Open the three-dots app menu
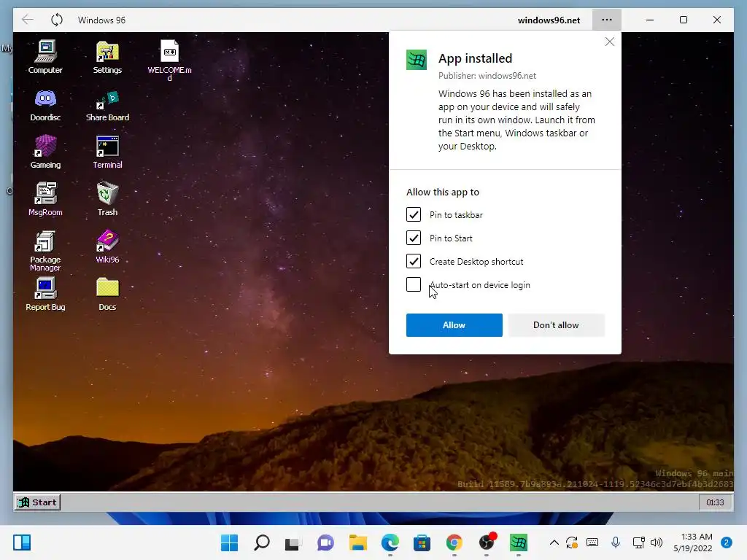This screenshot has height=560, width=747. [606, 20]
